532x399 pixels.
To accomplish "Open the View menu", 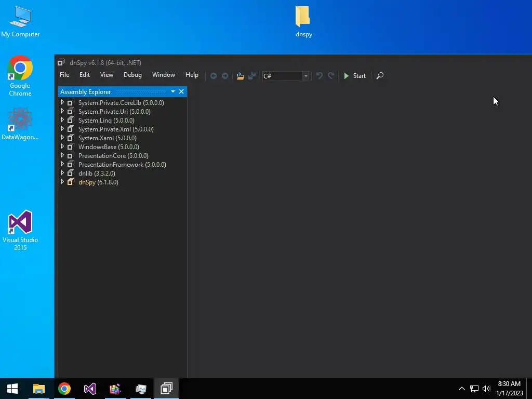I will (x=107, y=75).
